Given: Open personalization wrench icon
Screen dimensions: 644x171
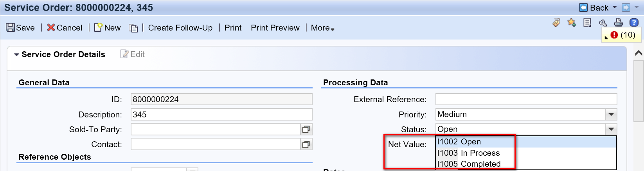Looking at the screenshot, I should [603, 23].
